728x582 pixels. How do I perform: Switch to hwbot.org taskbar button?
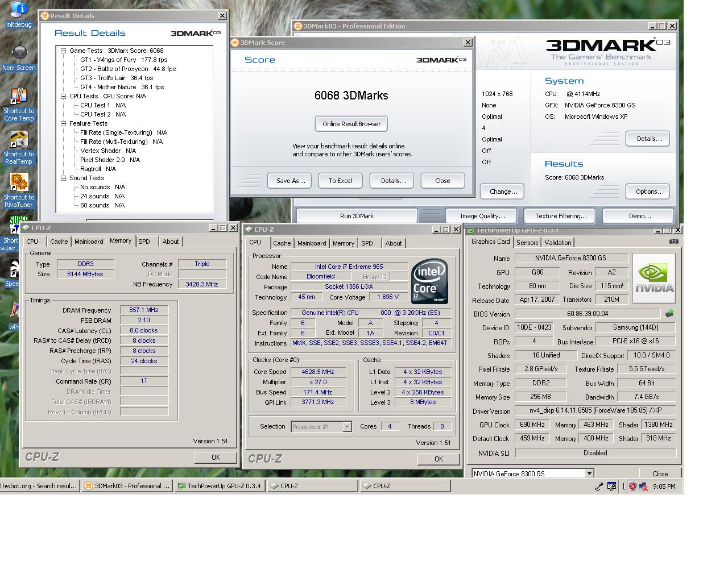(x=39, y=486)
